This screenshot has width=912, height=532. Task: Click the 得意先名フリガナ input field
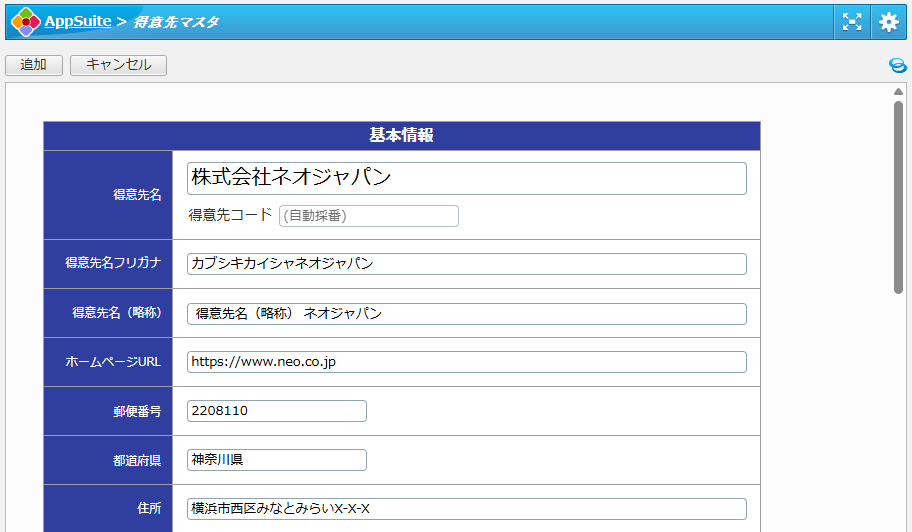pos(466,264)
